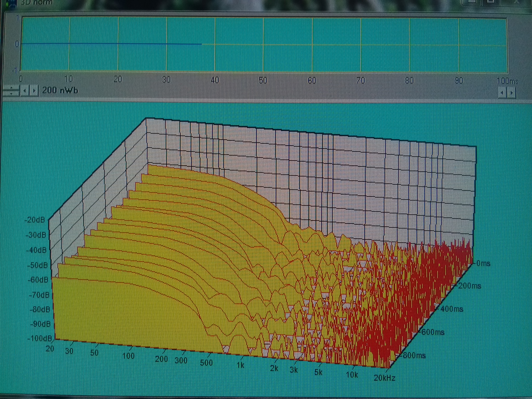The image size is (532, 399).
Task: Click the 1k frequency label on waterfall
Action: (240, 365)
